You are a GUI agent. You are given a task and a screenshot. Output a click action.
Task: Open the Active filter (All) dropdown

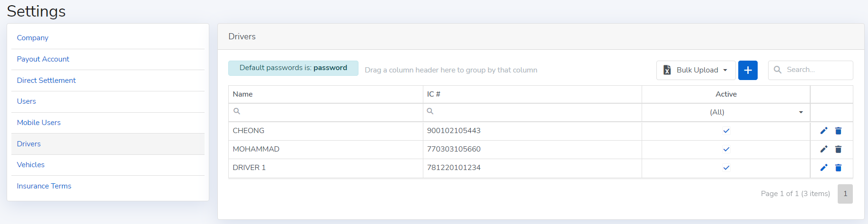[801, 112]
